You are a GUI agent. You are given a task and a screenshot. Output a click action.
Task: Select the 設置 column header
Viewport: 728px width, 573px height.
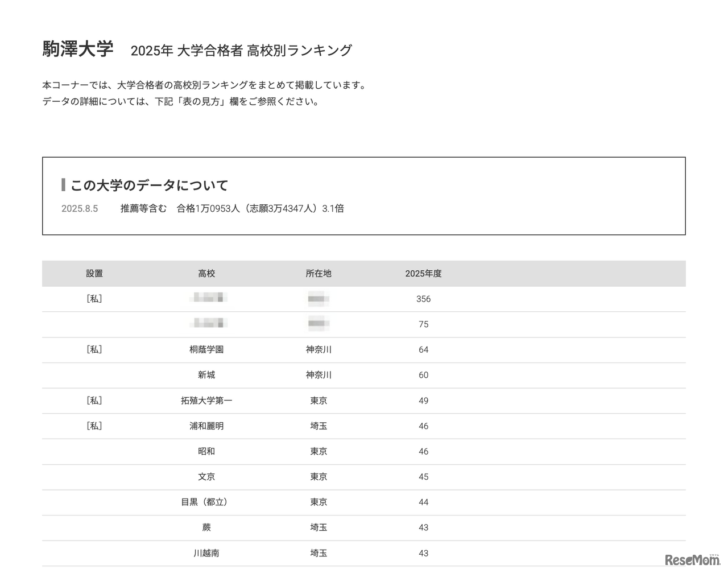click(94, 274)
